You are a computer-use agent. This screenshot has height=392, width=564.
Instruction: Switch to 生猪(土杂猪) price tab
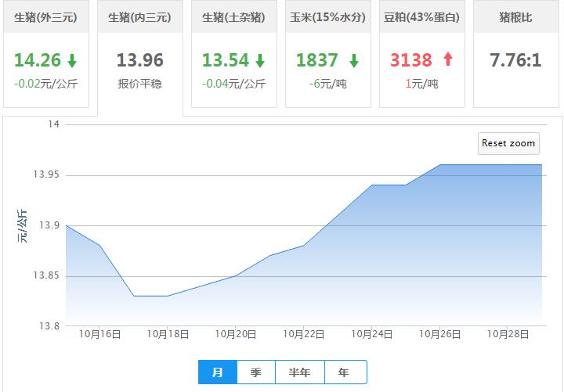tap(233, 17)
